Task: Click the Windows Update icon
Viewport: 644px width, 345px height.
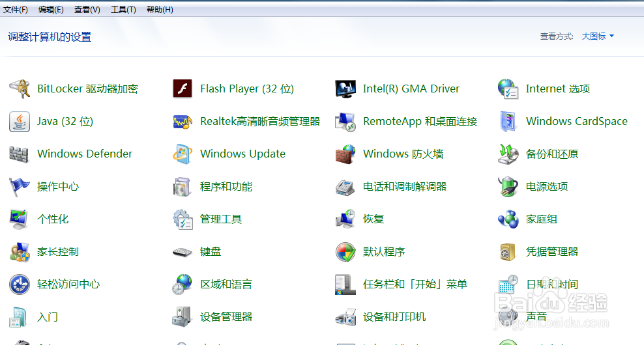Action: pos(183,154)
